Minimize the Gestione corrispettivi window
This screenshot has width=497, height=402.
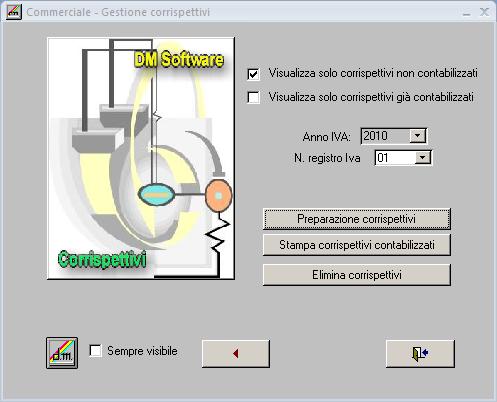coord(467,13)
